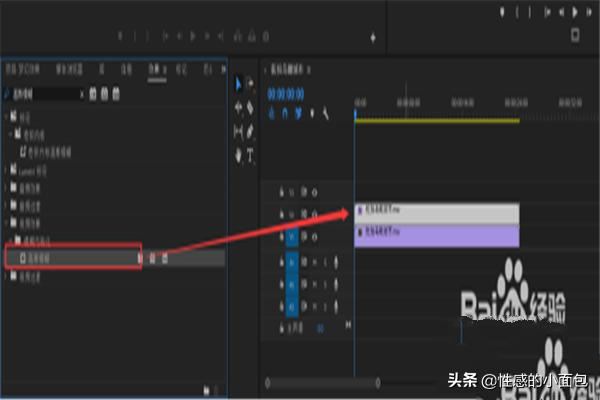Click the playhead at timeline start
The width and height of the screenshot is (600, 400).
pyautogui.click(x=355, y=114)
